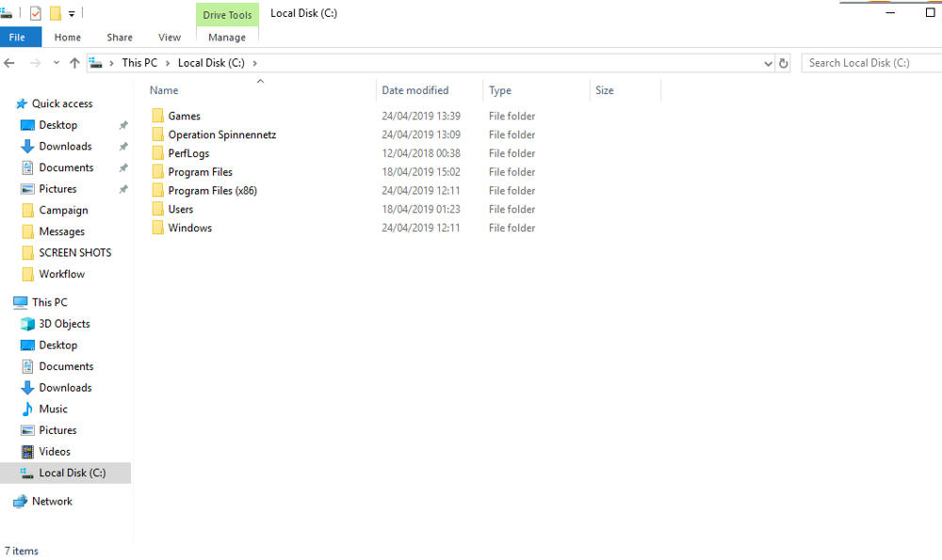Go forward using the forward arrow
Screen dimensions: 942x560
click(36, 63)
